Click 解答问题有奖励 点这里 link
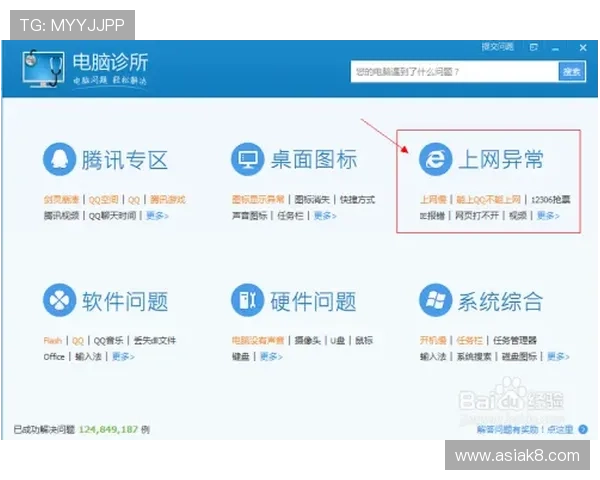The height and width of the screenshot is (480, 600). pos(525,429)
